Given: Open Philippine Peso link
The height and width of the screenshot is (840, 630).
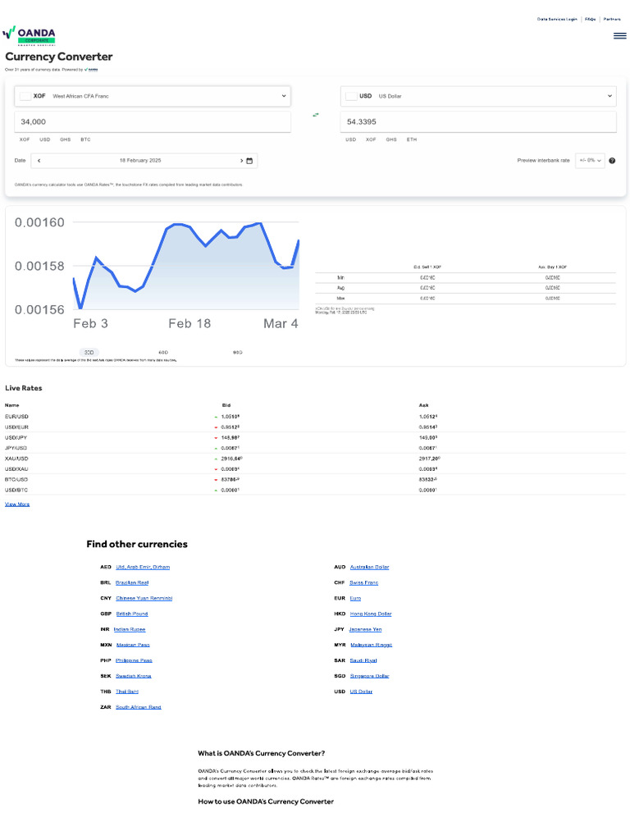Looking at the screenshot, I should tap(134, 660).
